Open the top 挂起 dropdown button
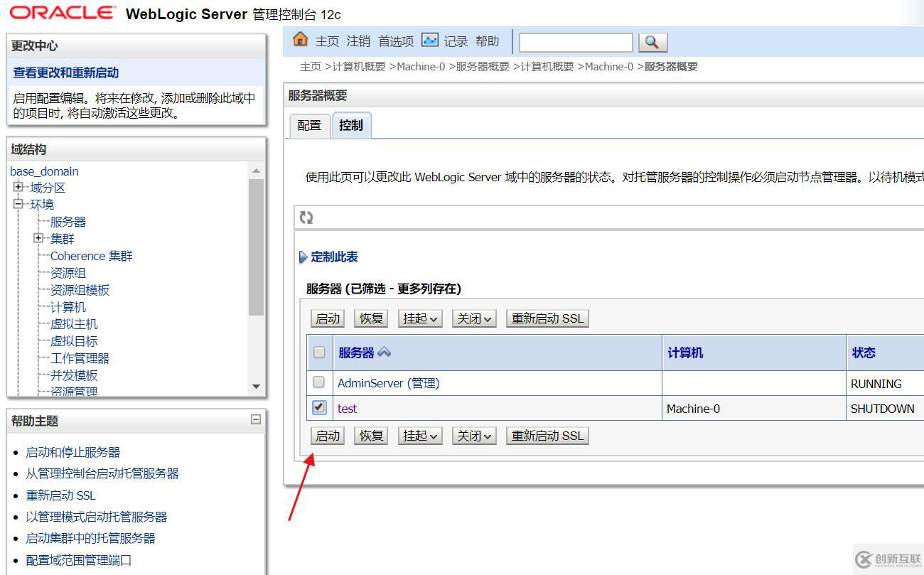924x575 pixels. pyautogui.click(x=420, y=318)
